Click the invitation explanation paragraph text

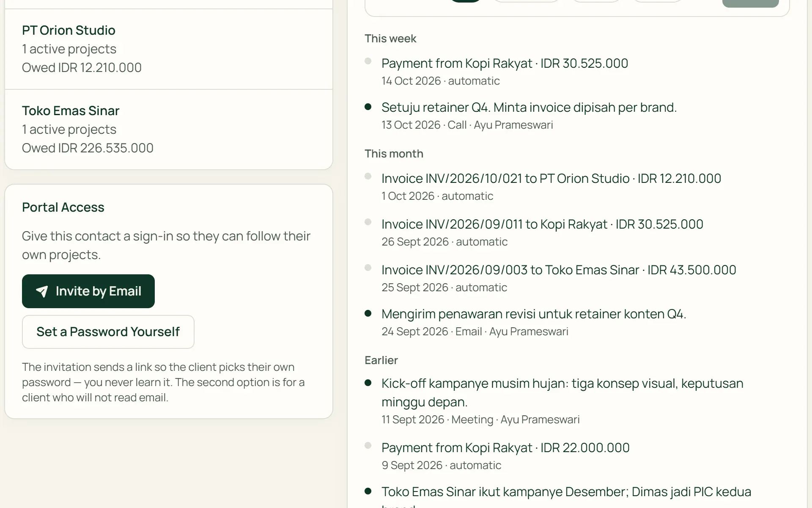[163, 382]
